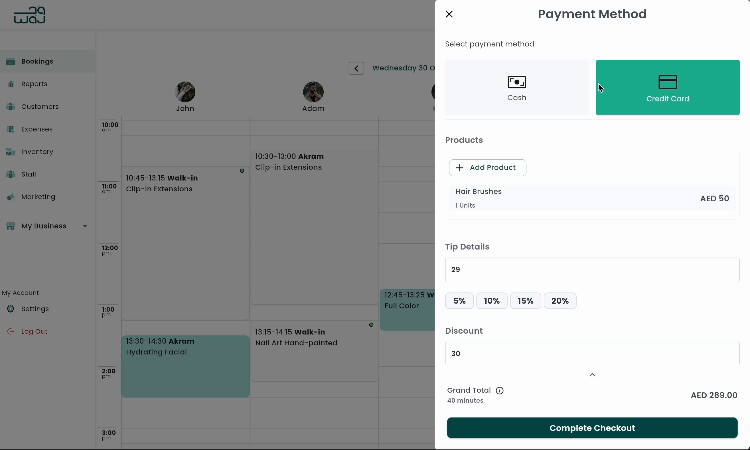Click the plus icon on Add Product

pyautogui.click(x=460, y=167)
